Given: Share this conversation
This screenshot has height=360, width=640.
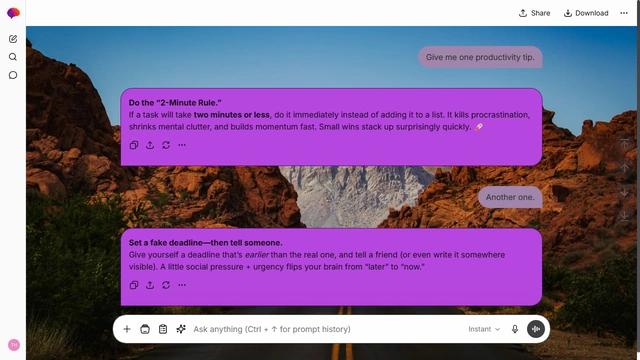Looking at the screenshot, I should pos(534,13).
